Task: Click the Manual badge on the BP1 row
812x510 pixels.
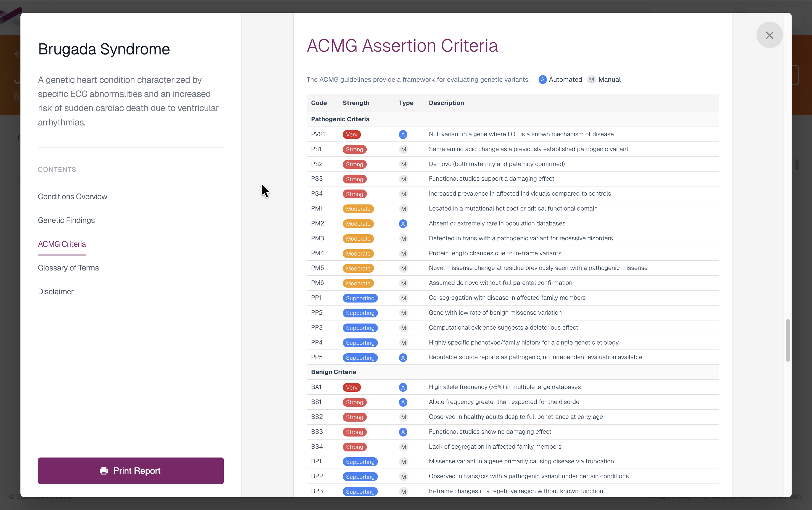Action: (404, 461)
